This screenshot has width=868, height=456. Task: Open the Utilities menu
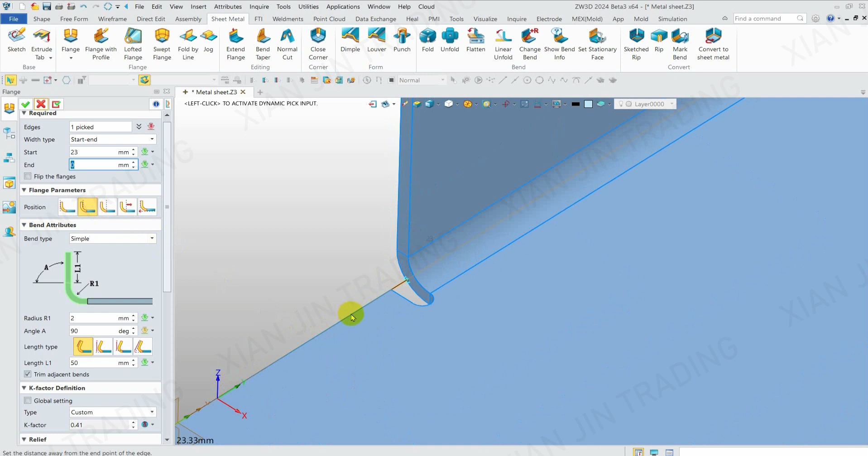308,6
